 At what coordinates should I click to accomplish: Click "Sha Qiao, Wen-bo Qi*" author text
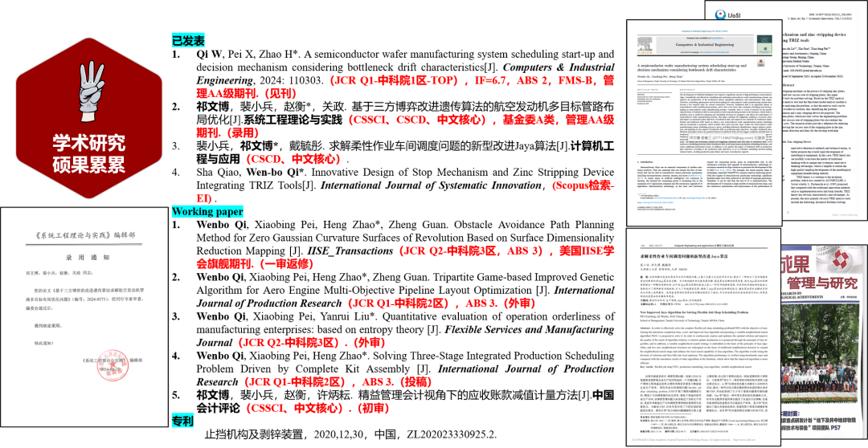tap(248, 172)
